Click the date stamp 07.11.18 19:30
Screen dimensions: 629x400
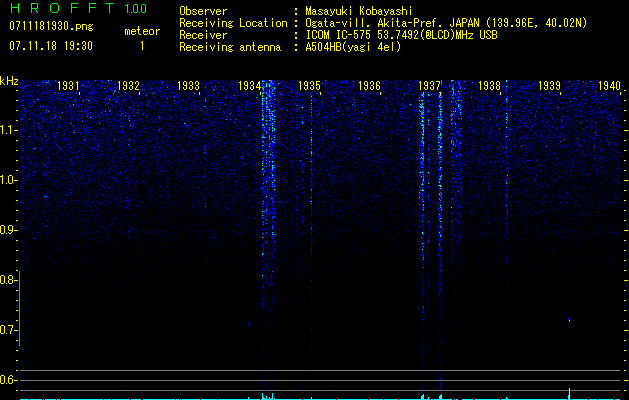click(x=51, y=46)
